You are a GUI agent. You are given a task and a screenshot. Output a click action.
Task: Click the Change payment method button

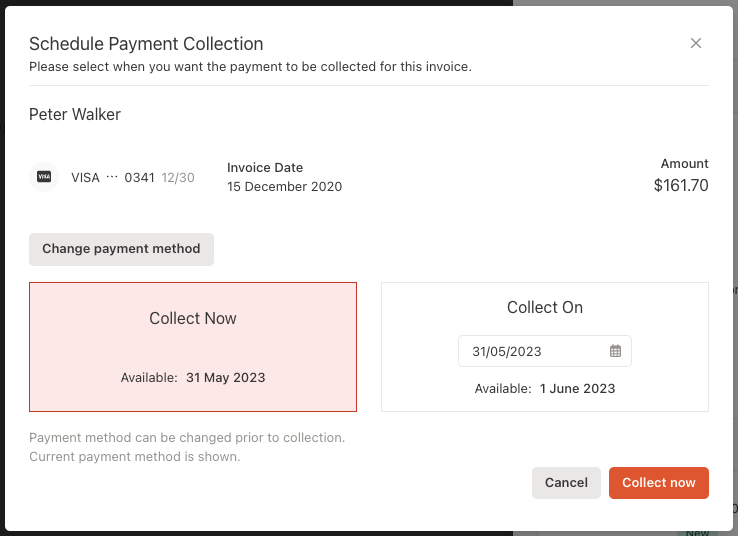[121, 249]
